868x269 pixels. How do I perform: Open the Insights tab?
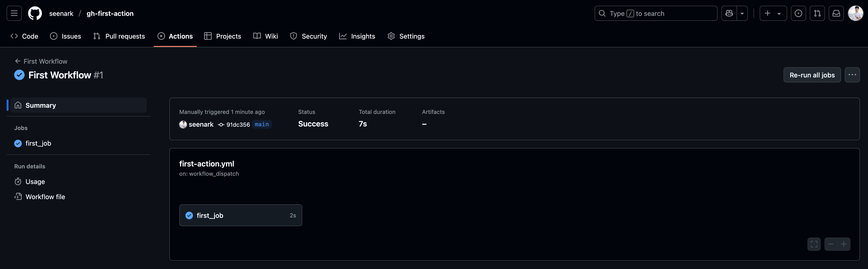pyautogui.click(x=357, y=36)
